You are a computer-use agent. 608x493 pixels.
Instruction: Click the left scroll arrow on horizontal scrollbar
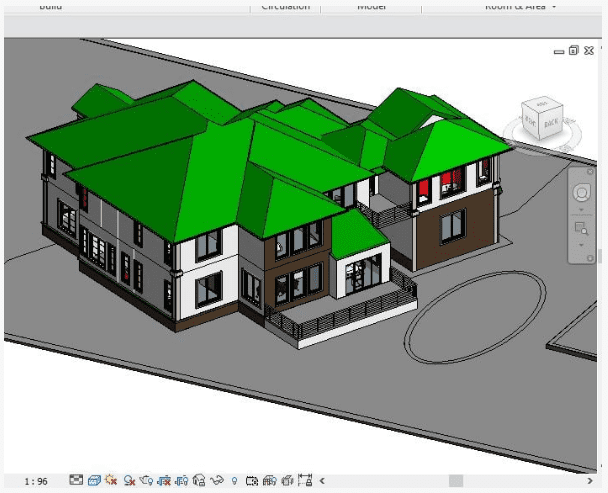point(322,481)
